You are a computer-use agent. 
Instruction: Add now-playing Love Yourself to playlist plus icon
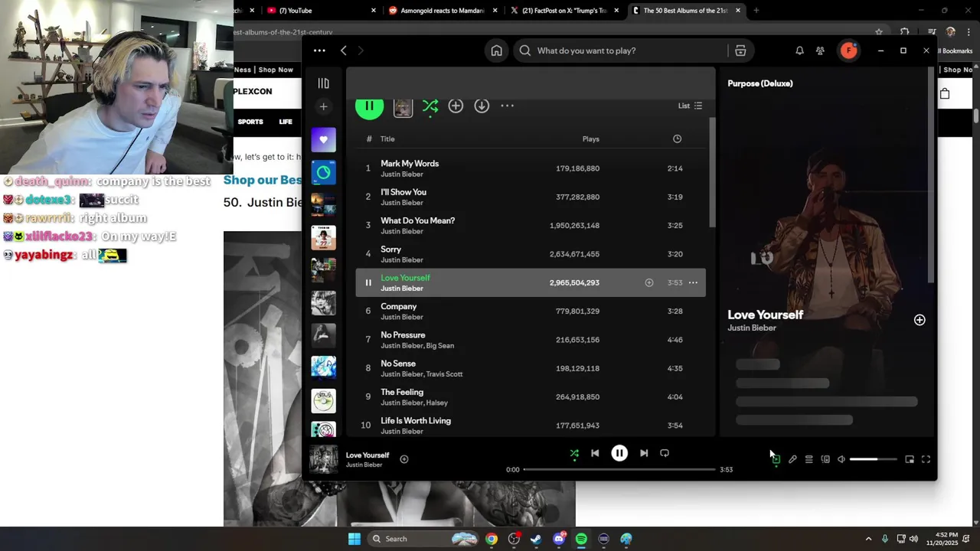(920, 320)
